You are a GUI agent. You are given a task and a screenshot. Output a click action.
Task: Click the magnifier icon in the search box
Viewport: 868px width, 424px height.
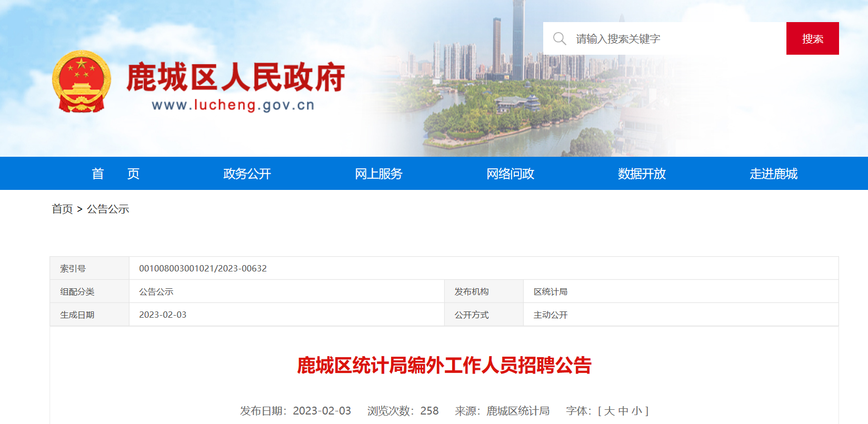coord(560,38)
